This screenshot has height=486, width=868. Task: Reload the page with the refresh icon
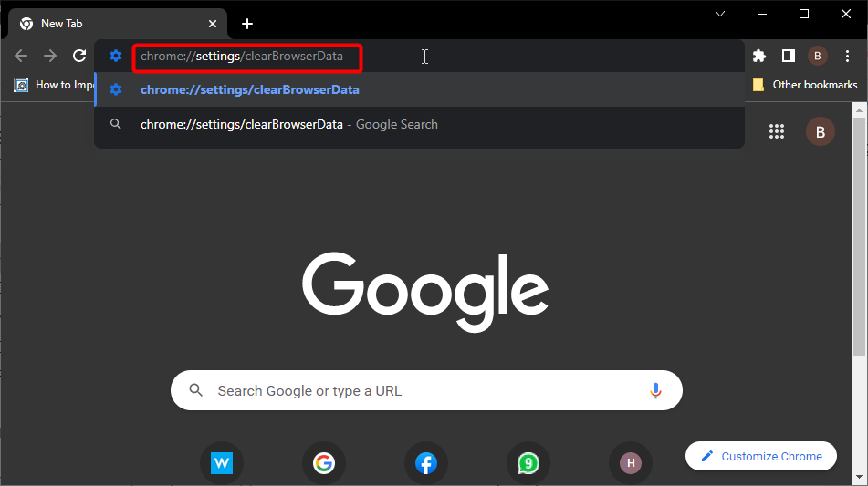(79, 56)
